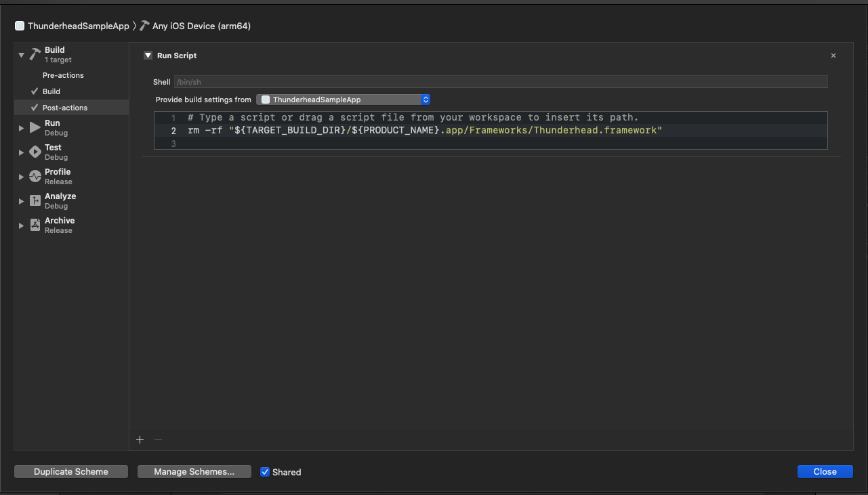
Task: Open the Provide build settings from dropdown
Action: (x=344, y=100)
